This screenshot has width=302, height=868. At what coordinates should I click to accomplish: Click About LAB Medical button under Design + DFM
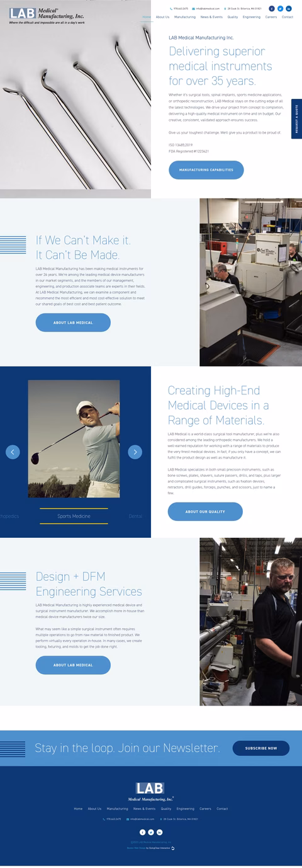tap(73, 665)
